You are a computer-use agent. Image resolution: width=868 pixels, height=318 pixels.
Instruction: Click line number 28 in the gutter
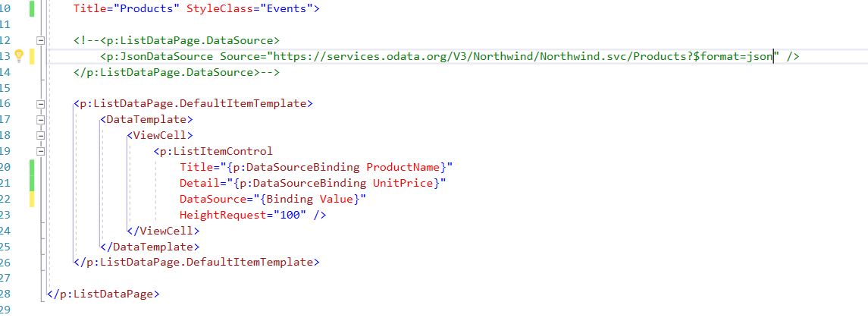[x=5, y=294]
